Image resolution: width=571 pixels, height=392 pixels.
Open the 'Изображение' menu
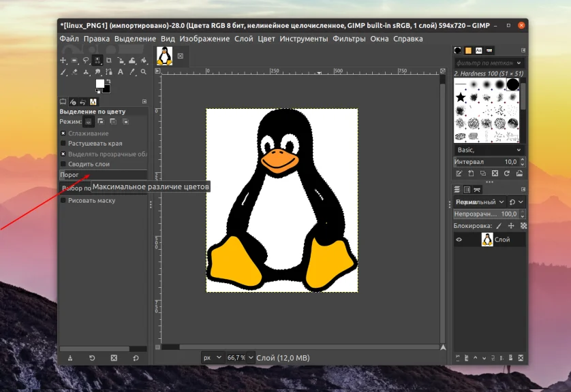pyautogui.click(x=206, y=39)
